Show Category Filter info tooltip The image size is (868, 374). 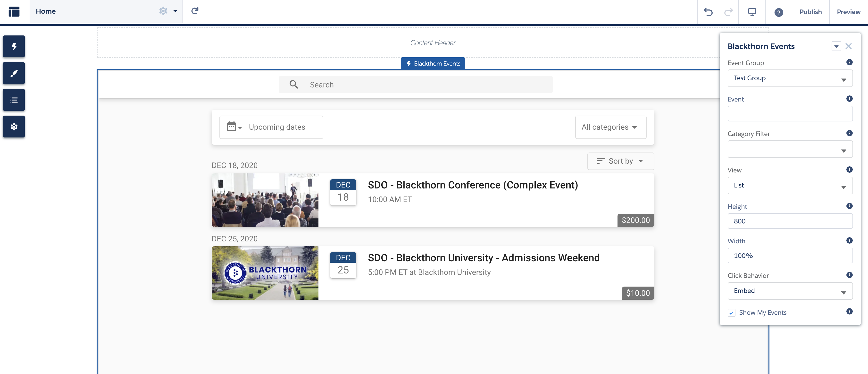(849, 133)
